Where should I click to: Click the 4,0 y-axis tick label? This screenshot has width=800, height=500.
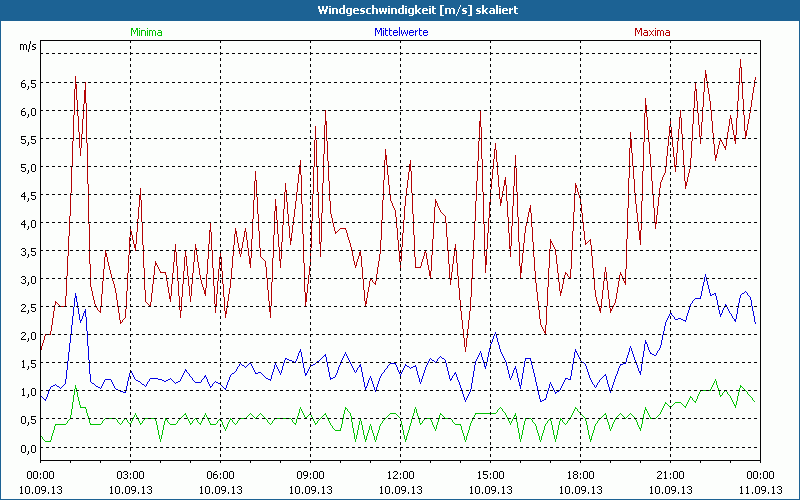pos(27,223)
